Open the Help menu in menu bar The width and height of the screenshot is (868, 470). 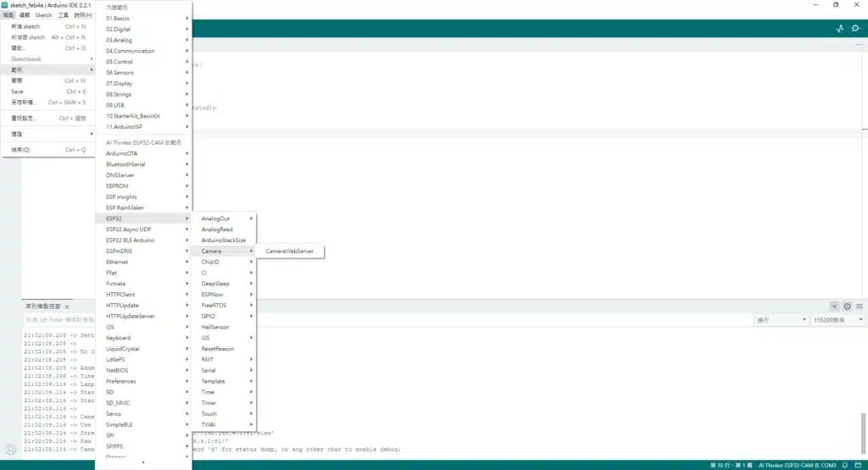[x=83, y=15]
